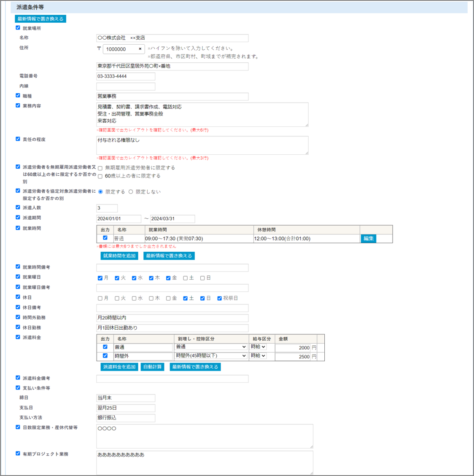Click 名称 field 普通 in 派遣料金 table
The height and width of the screenshot is (476, 474).
coord(143,347)
